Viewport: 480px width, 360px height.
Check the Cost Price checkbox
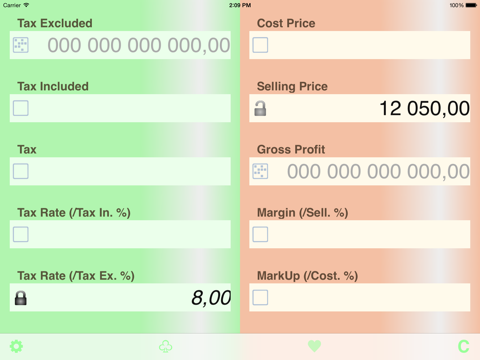click(260, 45)
